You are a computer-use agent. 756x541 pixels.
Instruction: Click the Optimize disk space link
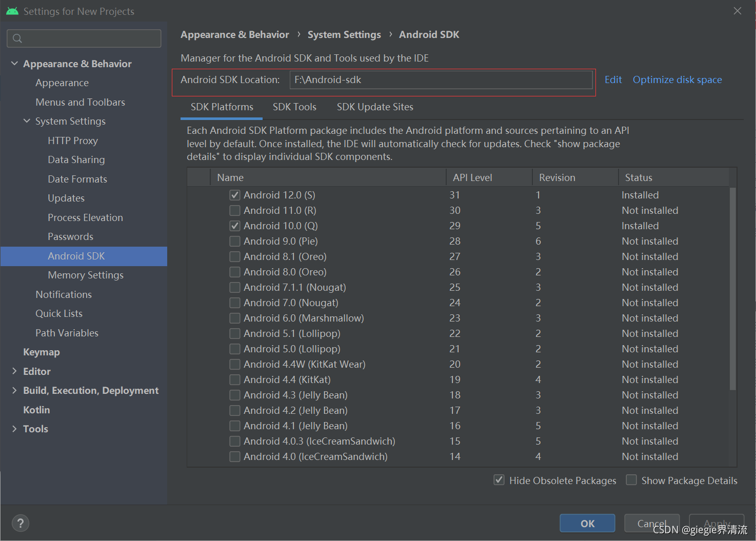coord(677,80)
